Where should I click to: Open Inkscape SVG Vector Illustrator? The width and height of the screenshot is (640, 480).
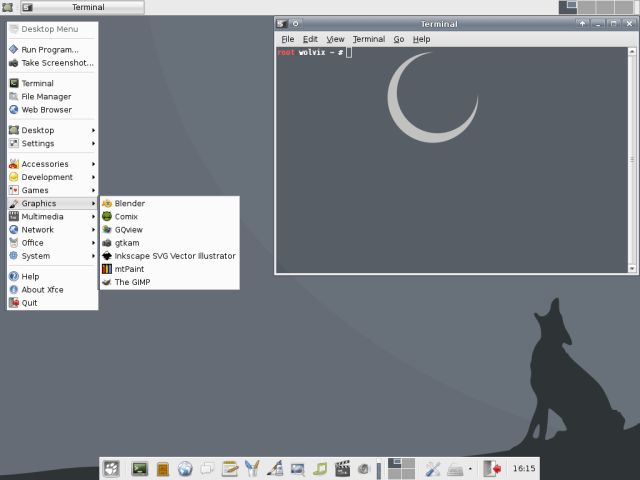174,256
